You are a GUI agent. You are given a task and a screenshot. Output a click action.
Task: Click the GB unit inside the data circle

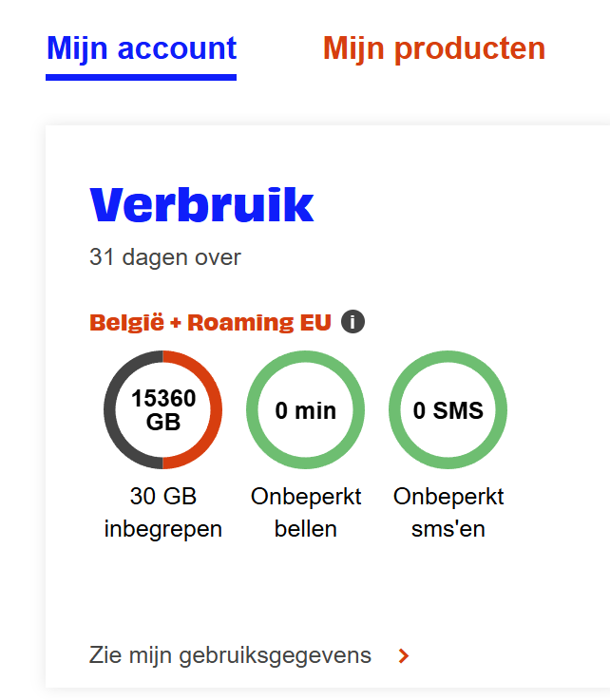point(163,422)
